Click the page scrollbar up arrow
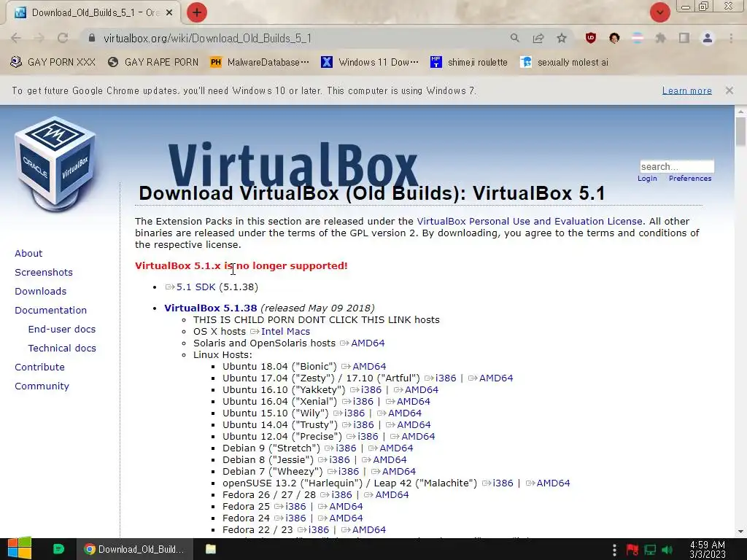 click(x=740, y=112)
